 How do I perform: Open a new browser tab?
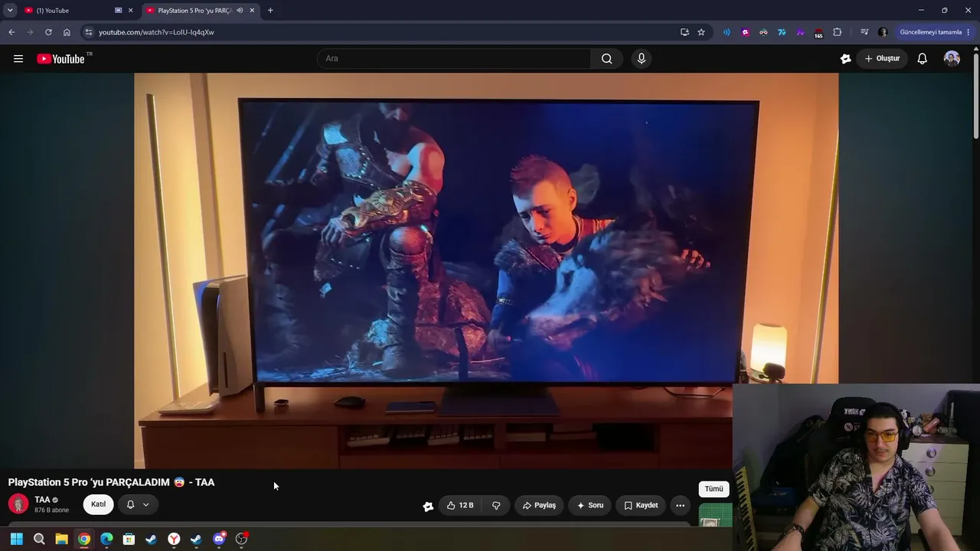point(270,10)
